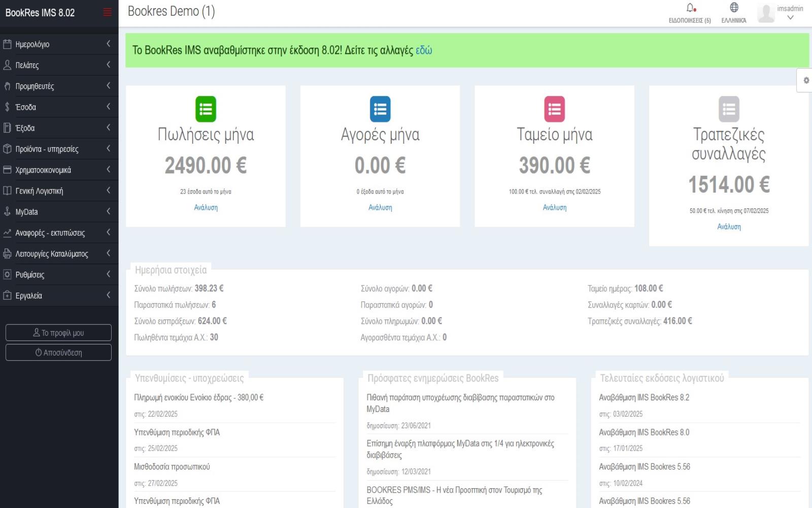Click the Προϊόντα - υπηρεσίες box icon
Screen dimensions: 812x508
click(x=7, y=149)
